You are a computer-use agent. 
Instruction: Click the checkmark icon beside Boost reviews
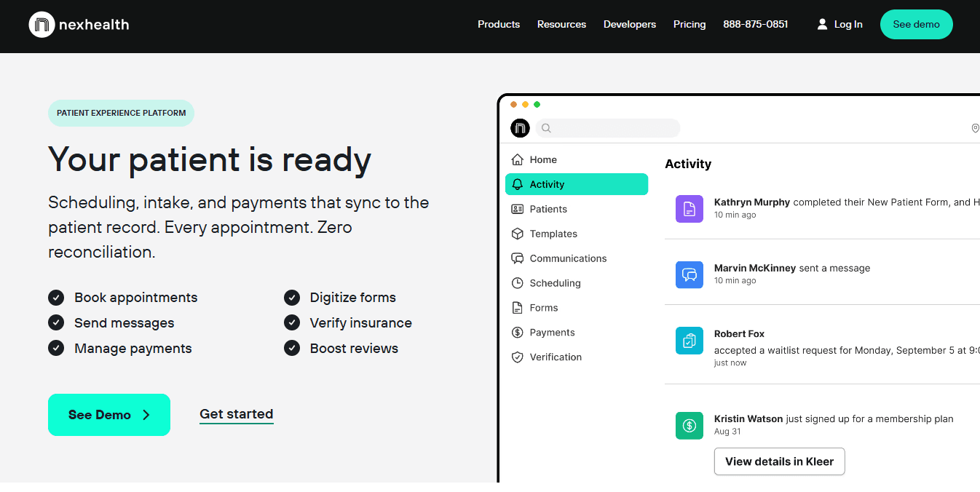[x=292, y=348]
